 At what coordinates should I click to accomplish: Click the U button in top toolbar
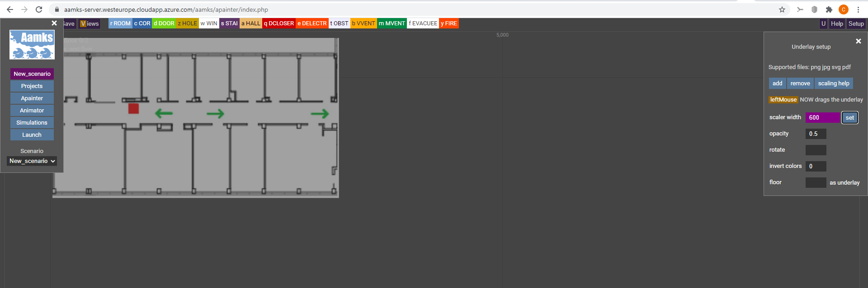823,23
